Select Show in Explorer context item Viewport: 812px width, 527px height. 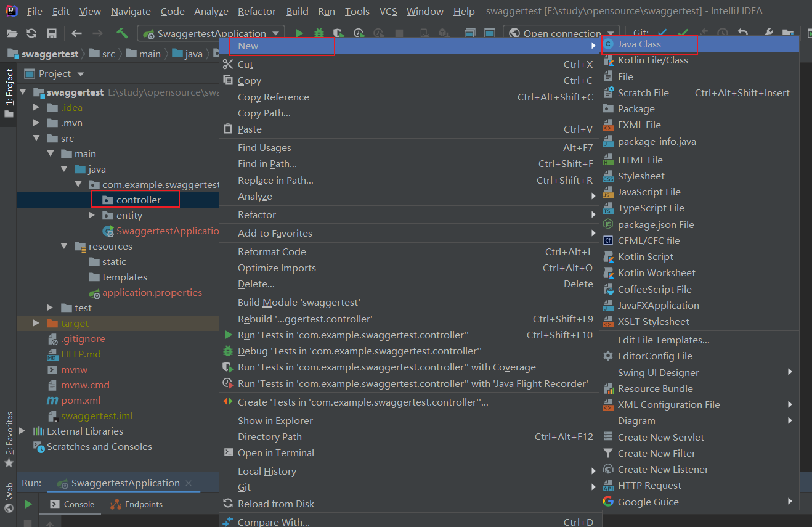point(409,421)
